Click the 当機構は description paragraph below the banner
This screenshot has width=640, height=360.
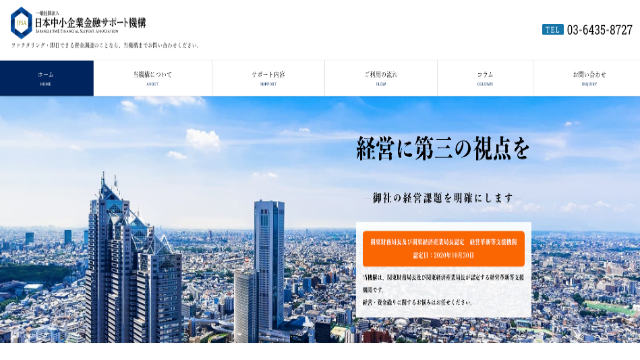443,283
